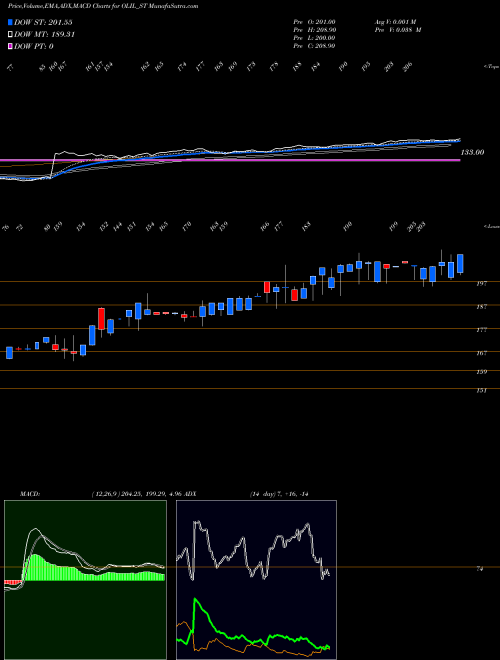
Task: Click the tops value 206
Action: (x=407, y=67)
